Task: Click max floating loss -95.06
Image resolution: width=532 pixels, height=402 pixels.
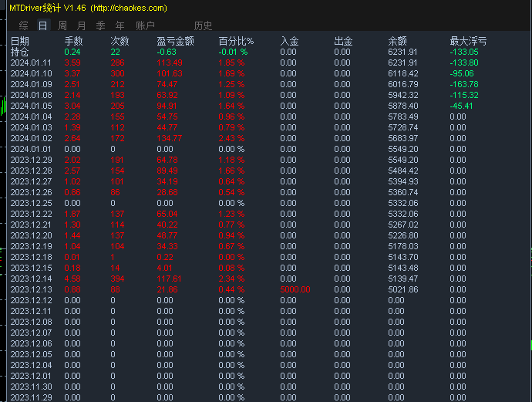Action: (462, 73)
